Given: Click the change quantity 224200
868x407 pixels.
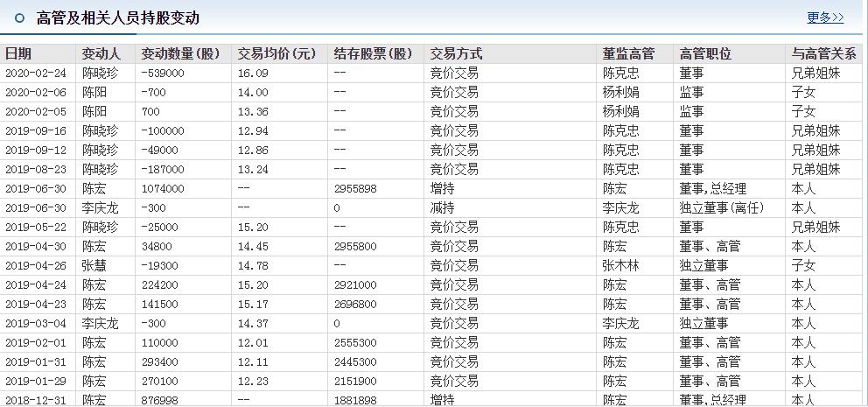Looking at the screenshot, I should point(159,285).
